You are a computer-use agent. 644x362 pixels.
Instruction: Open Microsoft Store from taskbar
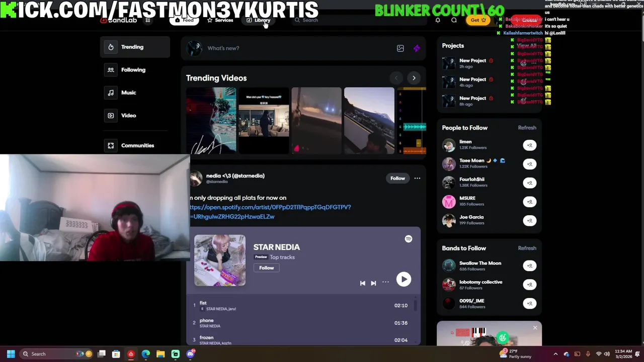click(x=116, y=354)
